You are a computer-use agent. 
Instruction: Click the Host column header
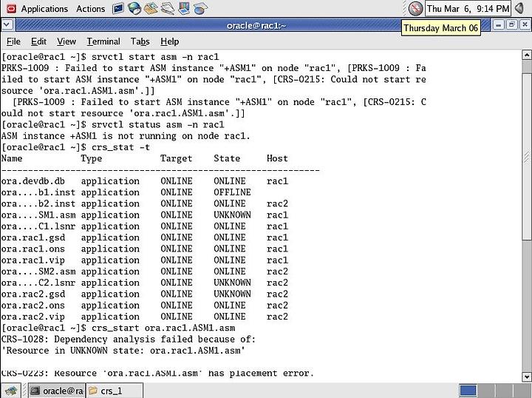coord(277,158)
